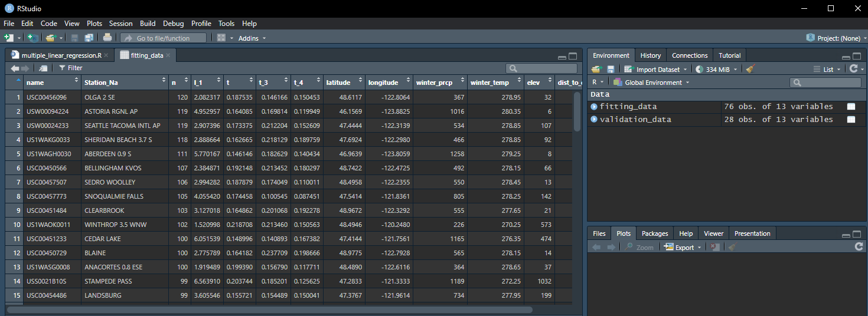Open the Presentation tab

pos(752,233)
